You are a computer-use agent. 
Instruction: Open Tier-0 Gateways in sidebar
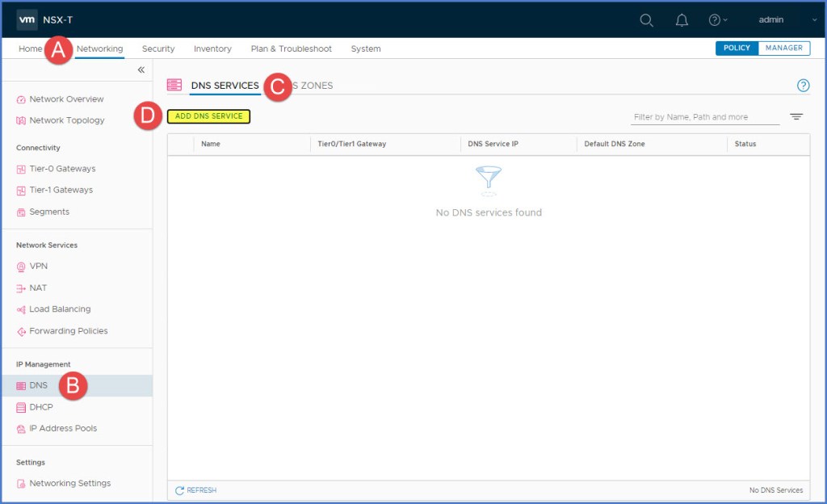coord(62,169)
